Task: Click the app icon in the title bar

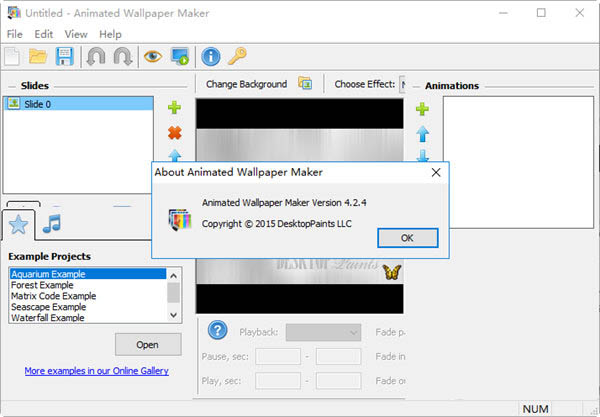Action: point(14,13)
